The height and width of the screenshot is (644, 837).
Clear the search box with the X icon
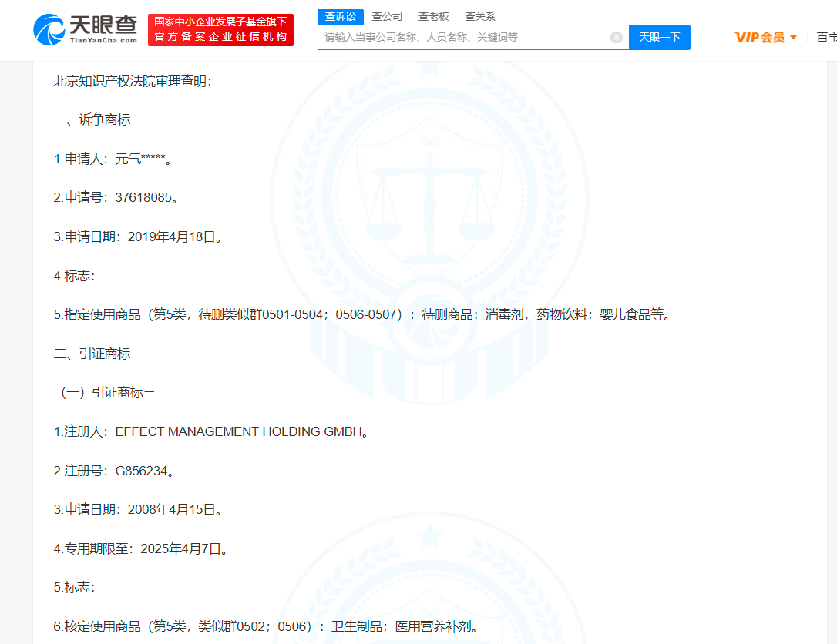pyautogui.click(x=616, y=37)
